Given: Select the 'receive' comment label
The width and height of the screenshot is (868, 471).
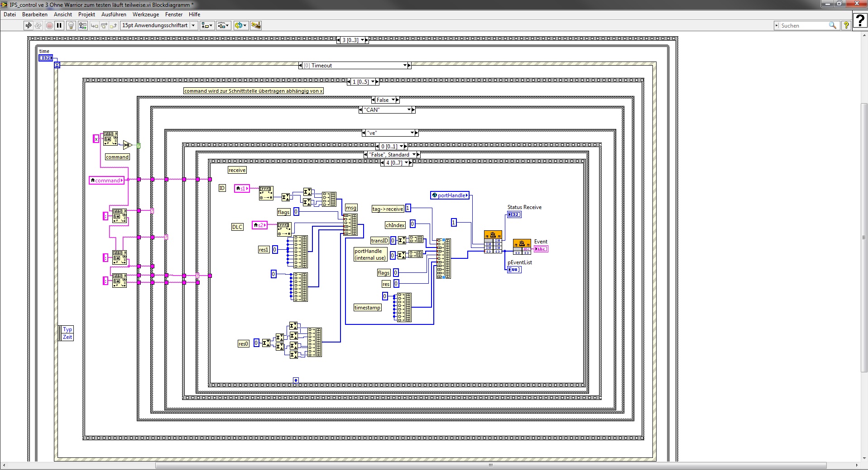Looking at the screenshot, I should pyautogui.click(x=237, y=170).
